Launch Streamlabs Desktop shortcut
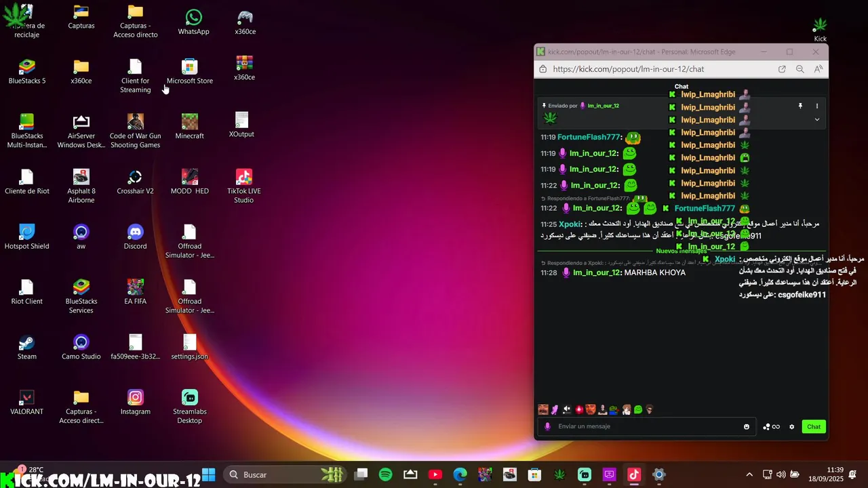The height and width of the screenshot is (488, 868). [190, 407]
